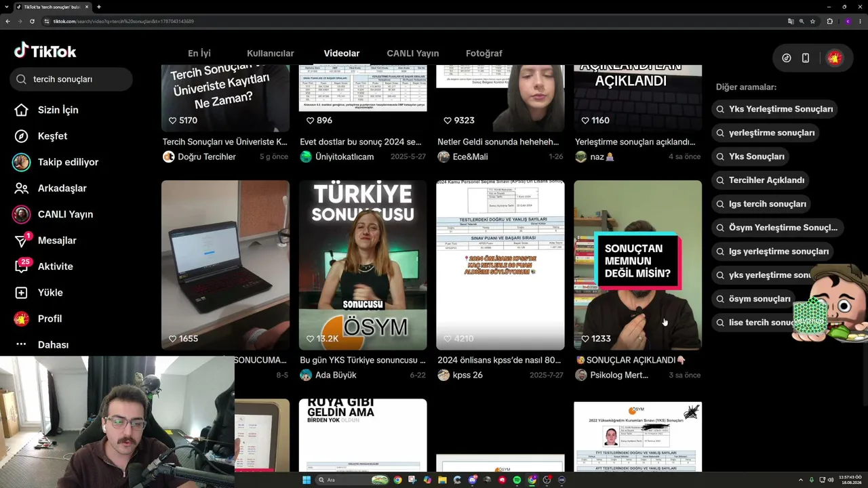Visit the Üniyitokatlıcam profile
Viewport: 868px width, 488px height.
click(x=337, y=157)
